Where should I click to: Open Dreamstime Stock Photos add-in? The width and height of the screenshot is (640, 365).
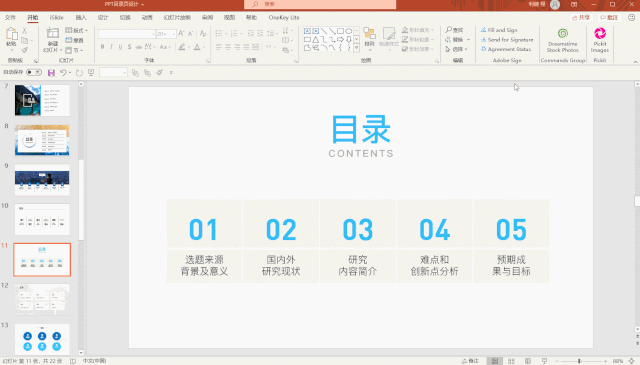point(562,40)
